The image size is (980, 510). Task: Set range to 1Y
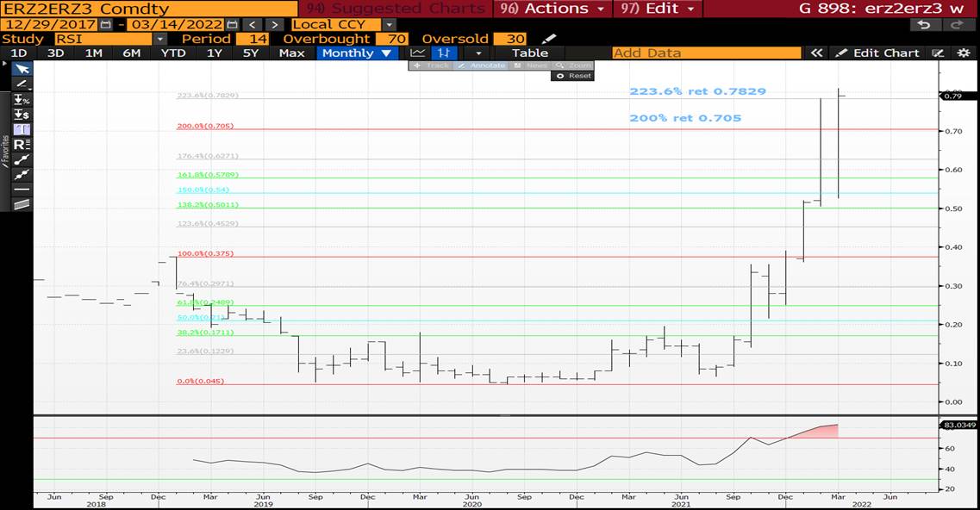point(215,53)
